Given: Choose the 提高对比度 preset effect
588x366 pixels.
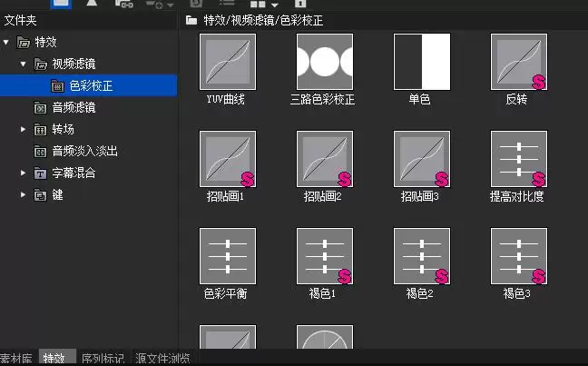Looking at the screenshot, I should pos(519,159).
